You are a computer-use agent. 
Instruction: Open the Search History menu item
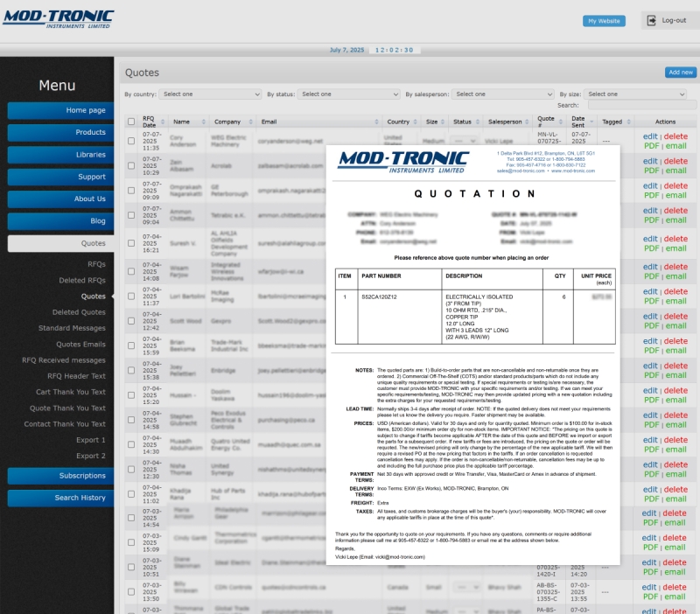tap(60, 498)
